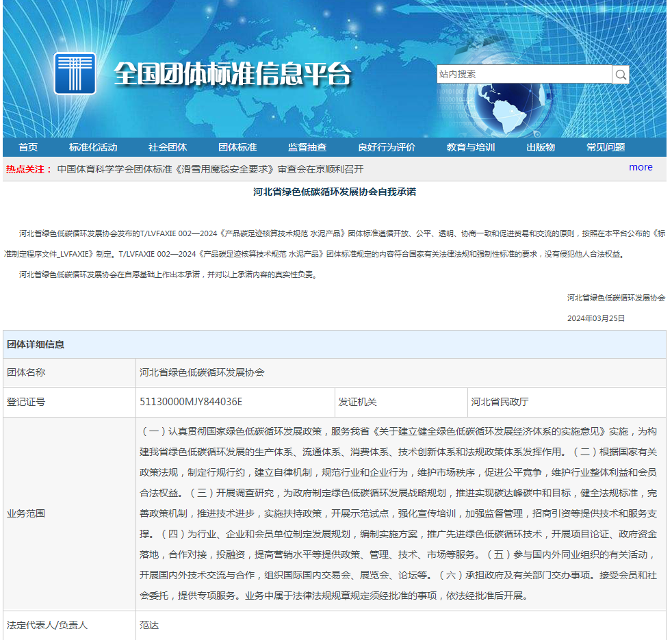This screenshot has height=640, width=672.
Task: Click the search magnifier icon
Action: (x=621, y=75)
